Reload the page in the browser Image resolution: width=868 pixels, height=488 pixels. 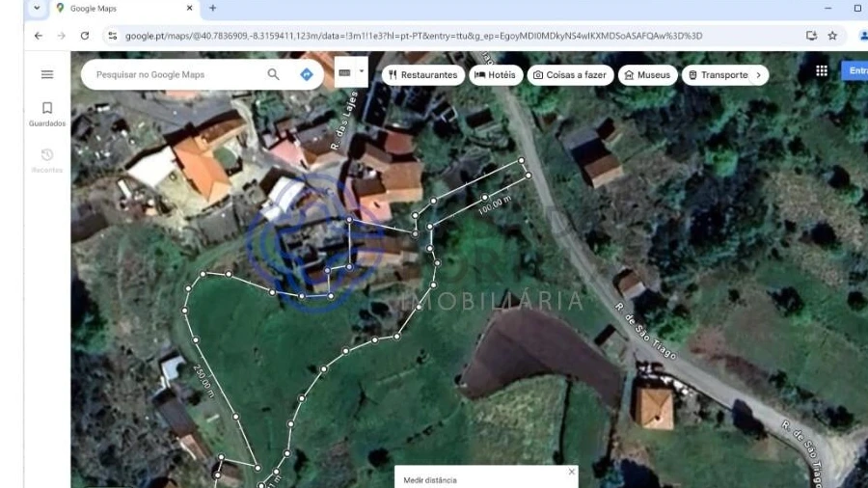click(x=85, y=36)
